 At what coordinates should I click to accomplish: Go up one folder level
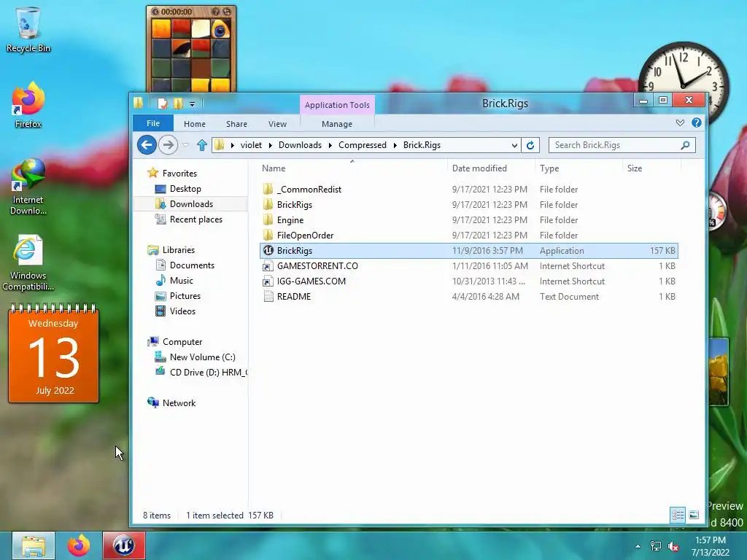click(201, 145)
